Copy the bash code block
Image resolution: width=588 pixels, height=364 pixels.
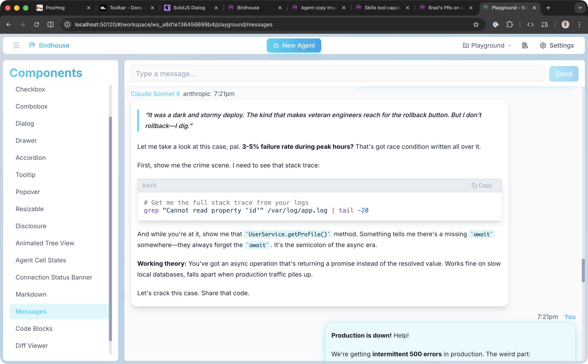(x=481, y=185)
